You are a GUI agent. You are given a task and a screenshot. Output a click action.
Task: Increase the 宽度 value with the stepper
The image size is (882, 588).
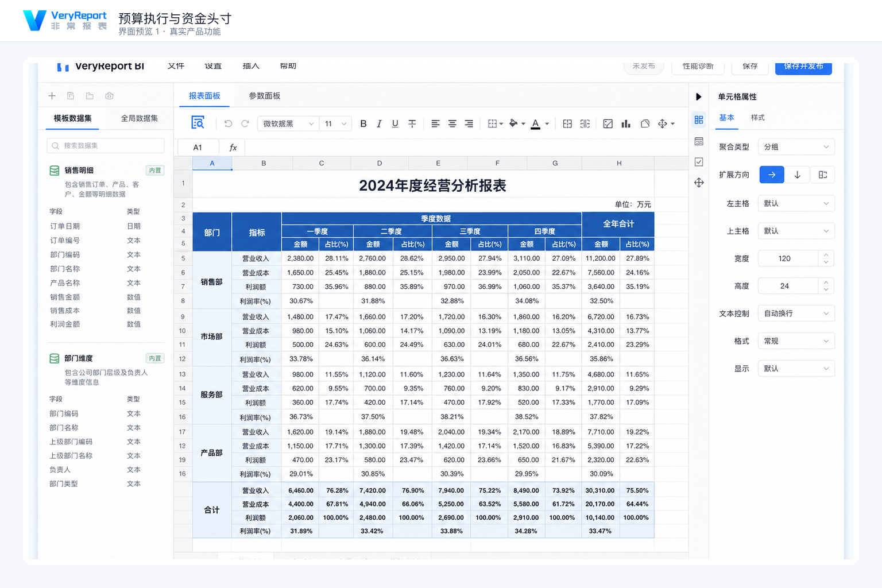click(826, 255)
